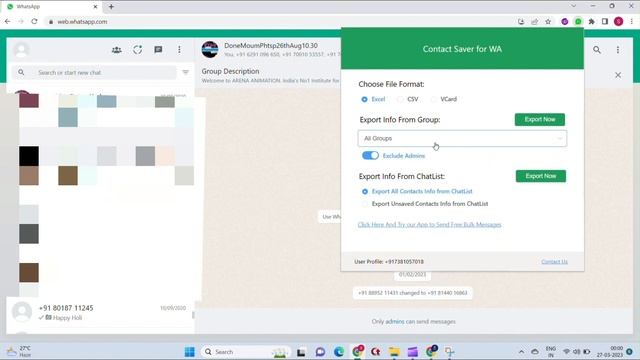Click the green Contact Saver extension icon
640x360 pixels.
tap(578, 22)
